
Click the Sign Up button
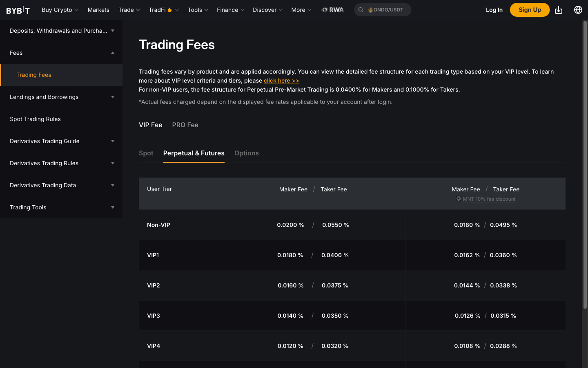[530, 10]
